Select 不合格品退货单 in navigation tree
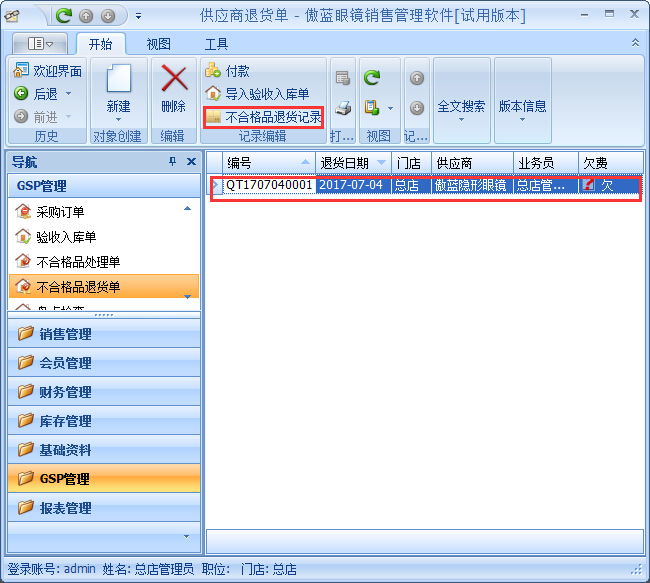 104,287
